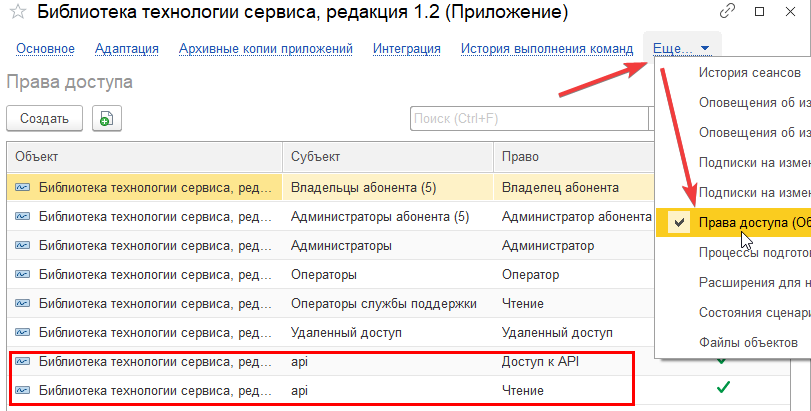Go to Архивные копии приложений
Viewport: 811px width, 411px height.
point(265,48)
